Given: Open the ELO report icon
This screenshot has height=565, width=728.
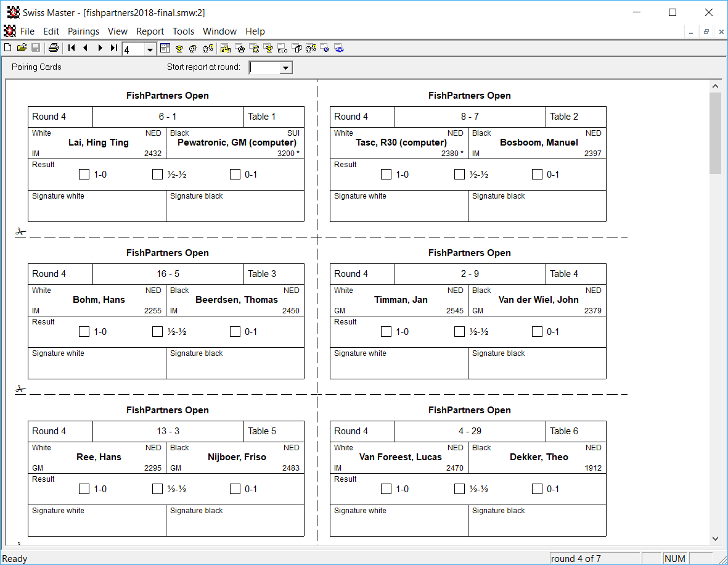Looking at the screenshot, I should point(282,48).
